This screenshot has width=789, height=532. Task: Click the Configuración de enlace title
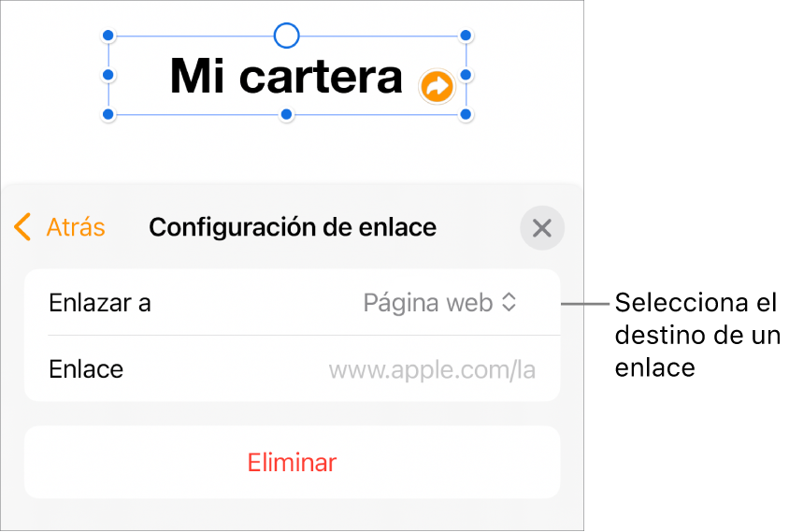click(x=293, y=227)
